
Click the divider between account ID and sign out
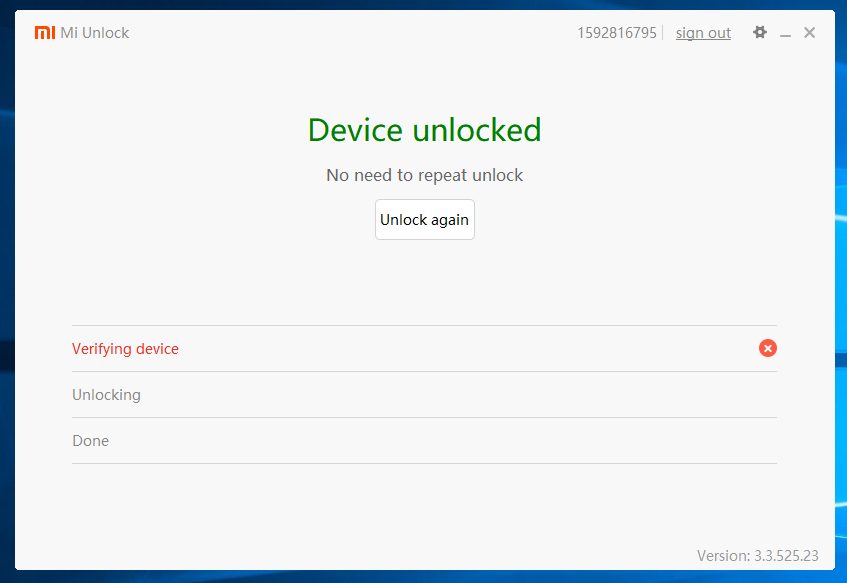coord(663,33)
